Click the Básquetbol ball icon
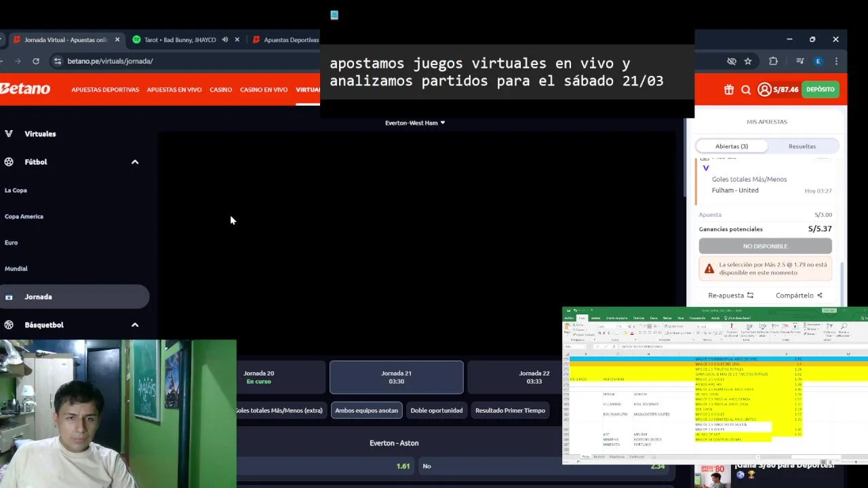868x488 pixels. point(9,325)
